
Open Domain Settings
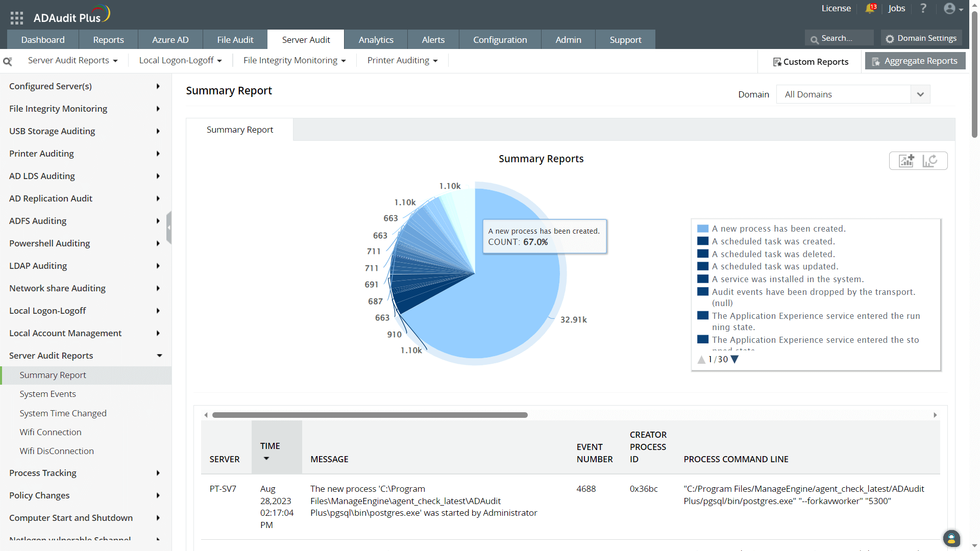click(921, 38)
